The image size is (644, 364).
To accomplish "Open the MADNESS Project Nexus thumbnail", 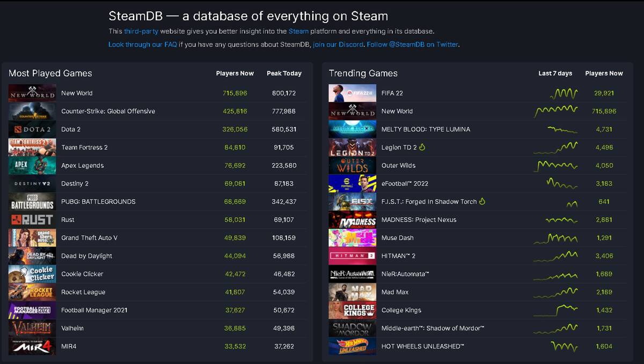I will point(353,220).
